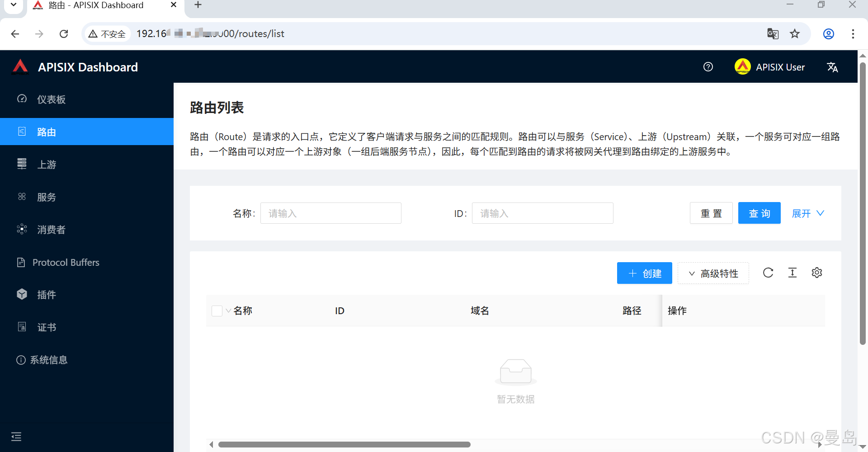Viewport: 868px width, 452px height.
Task: Click the 名称 column header
Action: coord(243,311)
